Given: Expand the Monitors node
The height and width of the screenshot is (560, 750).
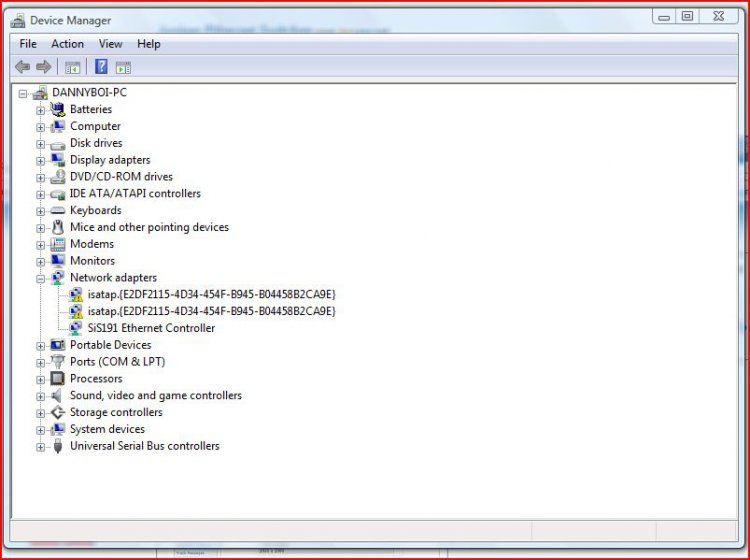Looking at the screenshot, I should coord(41,262).
